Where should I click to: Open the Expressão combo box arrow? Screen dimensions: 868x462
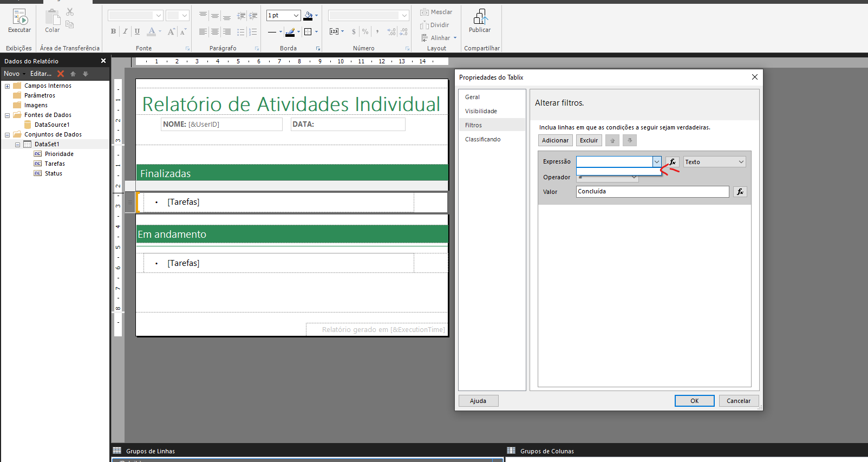657,161
